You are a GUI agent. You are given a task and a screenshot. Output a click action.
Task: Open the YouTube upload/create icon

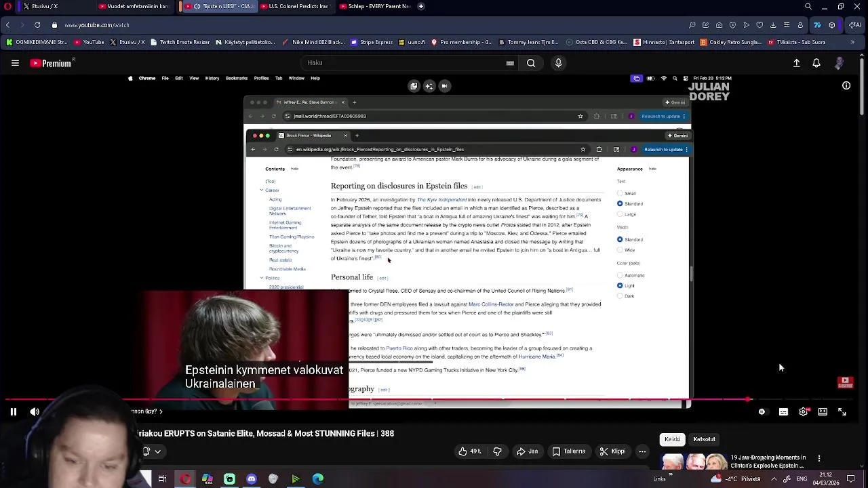tap(797, 63)
